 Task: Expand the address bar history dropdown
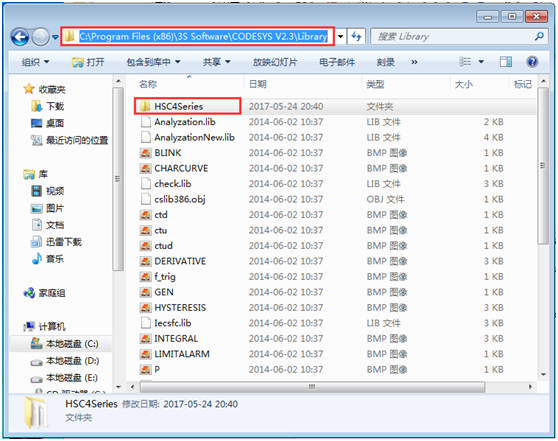(x=340, y=36)
